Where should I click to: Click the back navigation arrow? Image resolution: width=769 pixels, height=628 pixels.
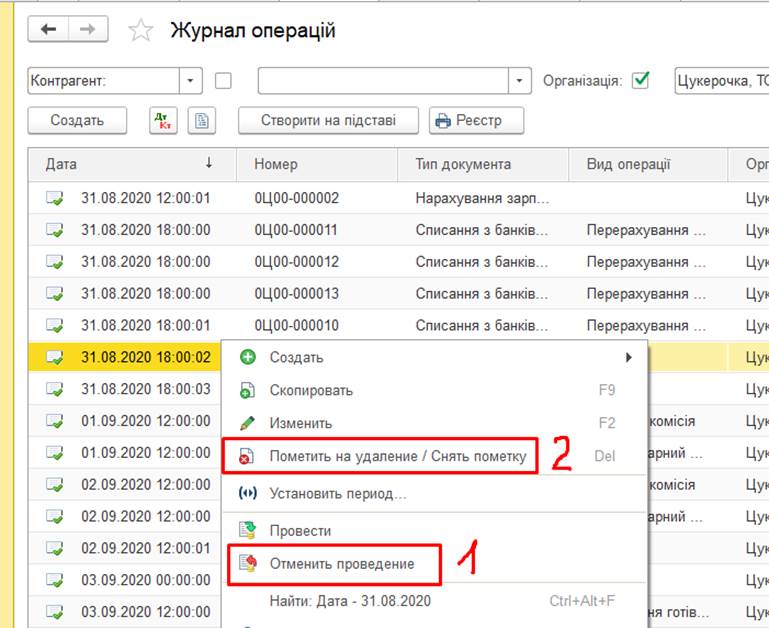point(49,30)
